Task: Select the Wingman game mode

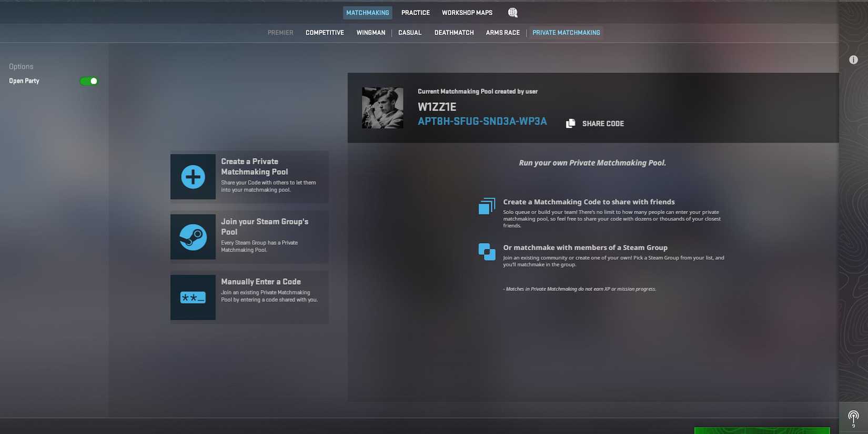Action: [x=371, y=33]
